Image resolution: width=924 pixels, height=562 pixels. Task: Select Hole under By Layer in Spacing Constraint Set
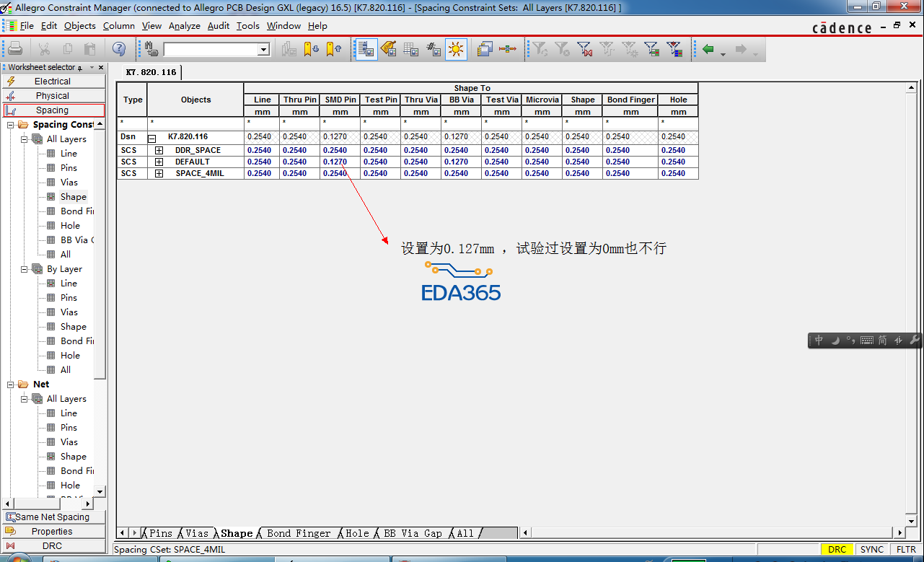click(70, 356)
